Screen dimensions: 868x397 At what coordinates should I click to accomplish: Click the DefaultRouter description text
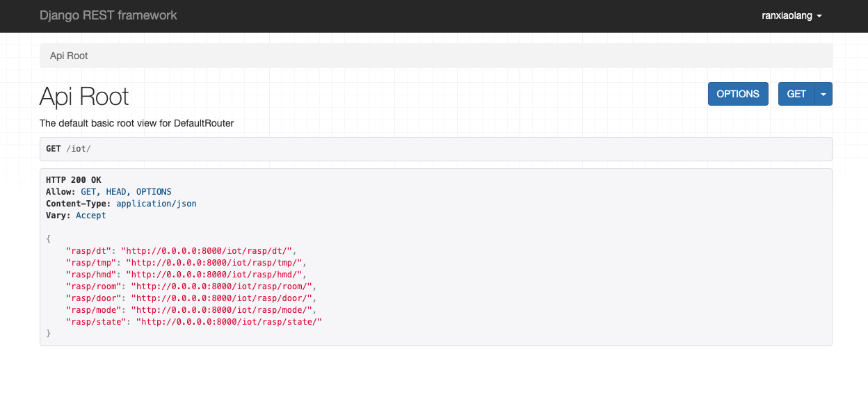click(x=136, y=123)
